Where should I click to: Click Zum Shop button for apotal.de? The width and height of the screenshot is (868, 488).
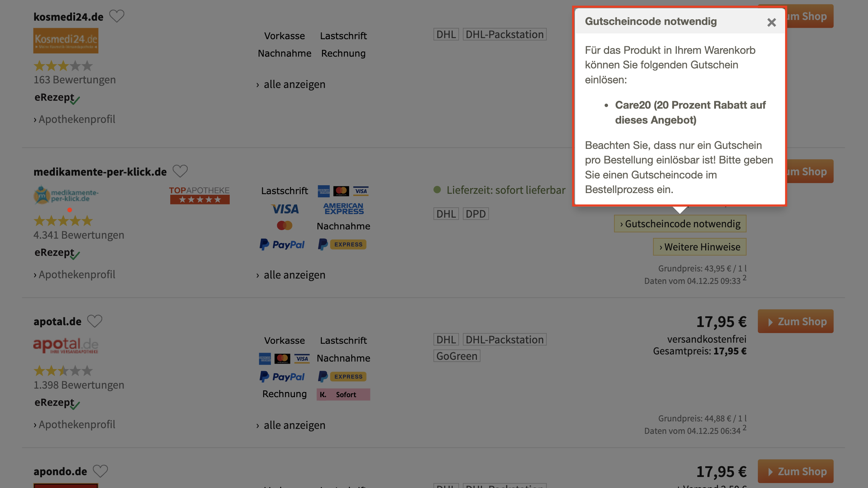[x=795, y=321]
